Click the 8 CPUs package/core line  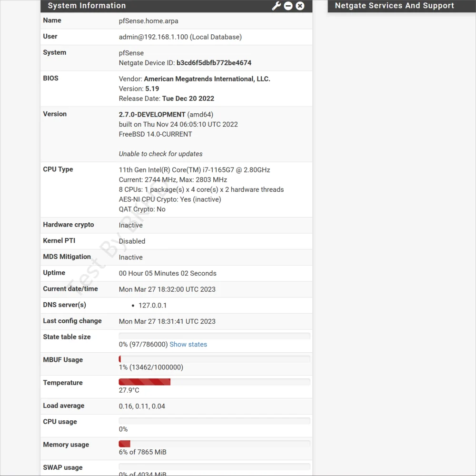(x=201, y=189)
